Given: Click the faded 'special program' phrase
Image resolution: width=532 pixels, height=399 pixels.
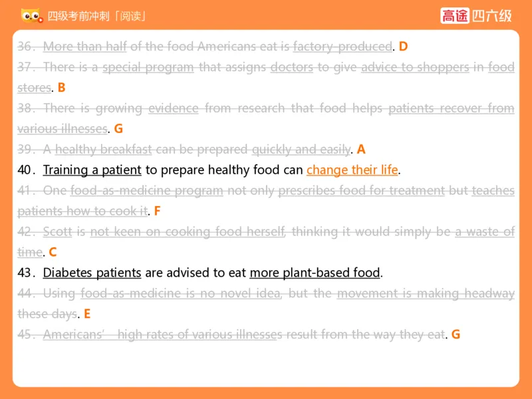Looking at the screenshot, I should point(148,67).
